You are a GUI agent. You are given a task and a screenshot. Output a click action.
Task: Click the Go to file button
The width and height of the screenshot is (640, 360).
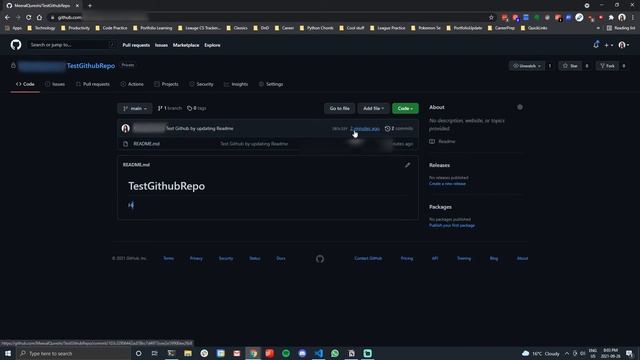pyautogui.click(x=340, y=108)
